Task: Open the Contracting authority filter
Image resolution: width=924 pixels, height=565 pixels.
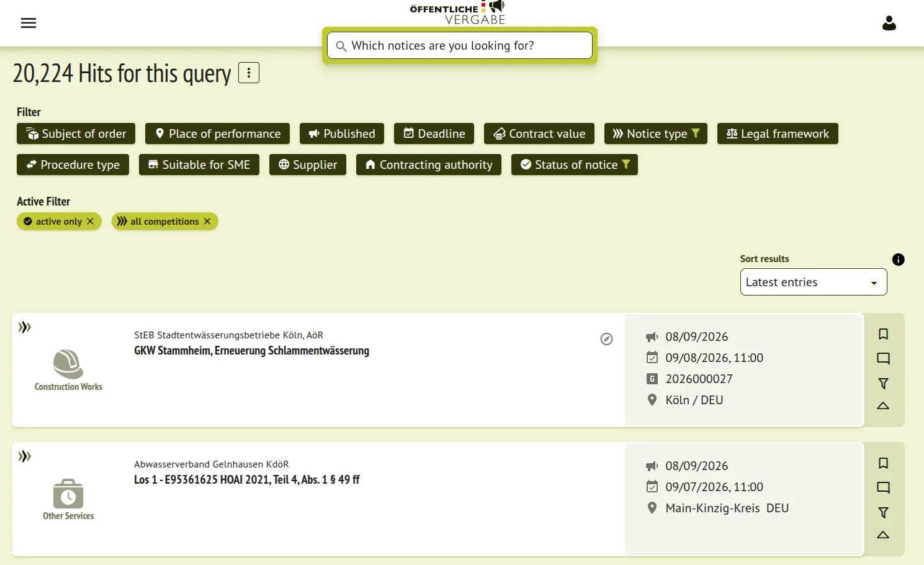Action: coord(429,165)
